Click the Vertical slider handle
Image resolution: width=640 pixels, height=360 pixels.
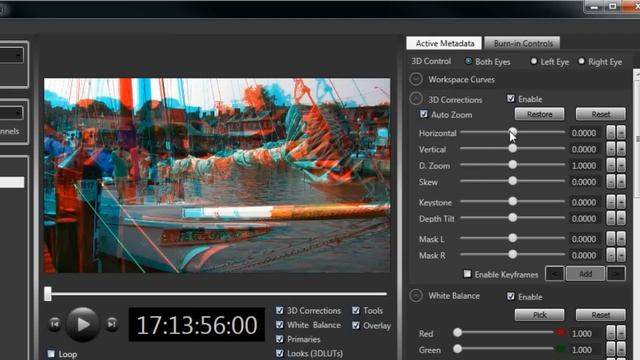(x=513, y=149)
